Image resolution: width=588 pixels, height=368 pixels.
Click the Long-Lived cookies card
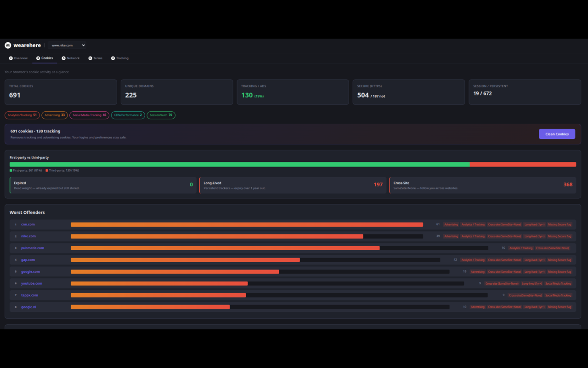point(293,185)
